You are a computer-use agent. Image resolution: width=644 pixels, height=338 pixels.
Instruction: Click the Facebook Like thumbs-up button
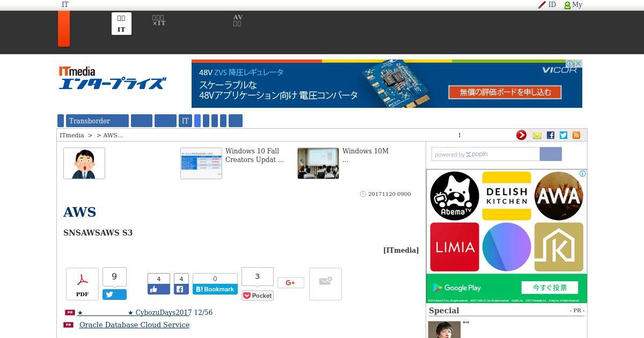point(159,289)
